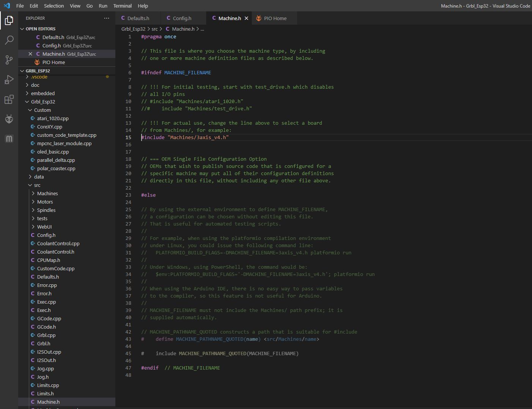Screen dimensions: 532x409
Task: Open the File menu
Action: coord(20,6)
